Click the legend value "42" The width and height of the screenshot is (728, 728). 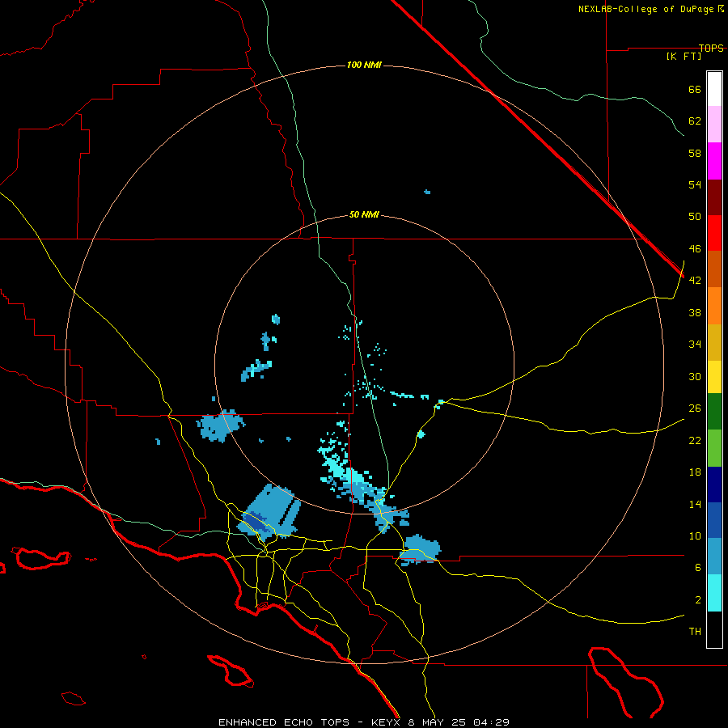tap(695, 280)
